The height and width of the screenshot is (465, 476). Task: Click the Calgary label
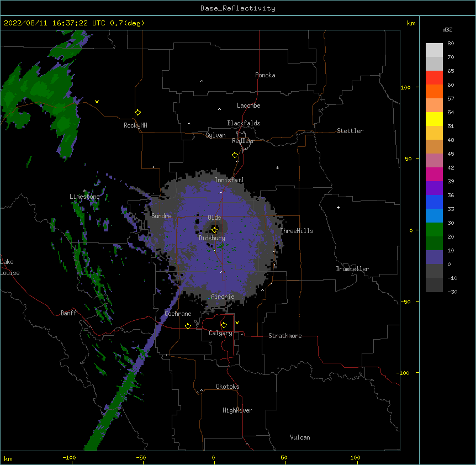(x=220, y=333)
